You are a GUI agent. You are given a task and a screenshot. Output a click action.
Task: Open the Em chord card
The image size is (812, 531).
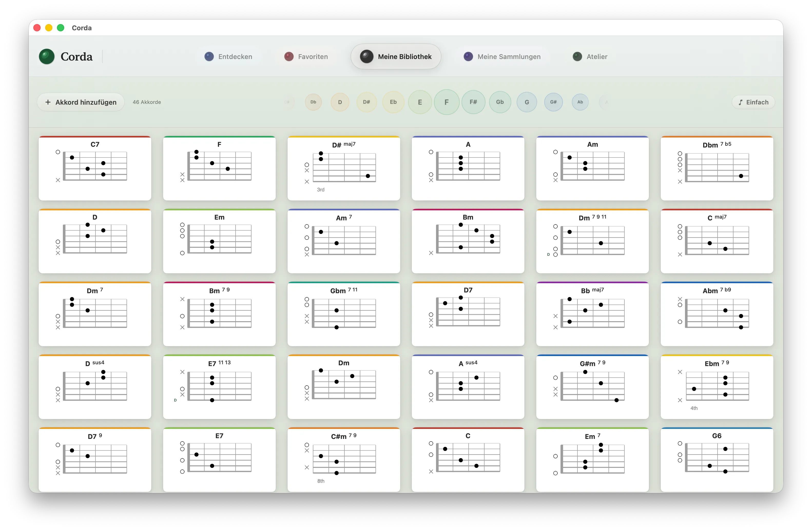point(219,241)
